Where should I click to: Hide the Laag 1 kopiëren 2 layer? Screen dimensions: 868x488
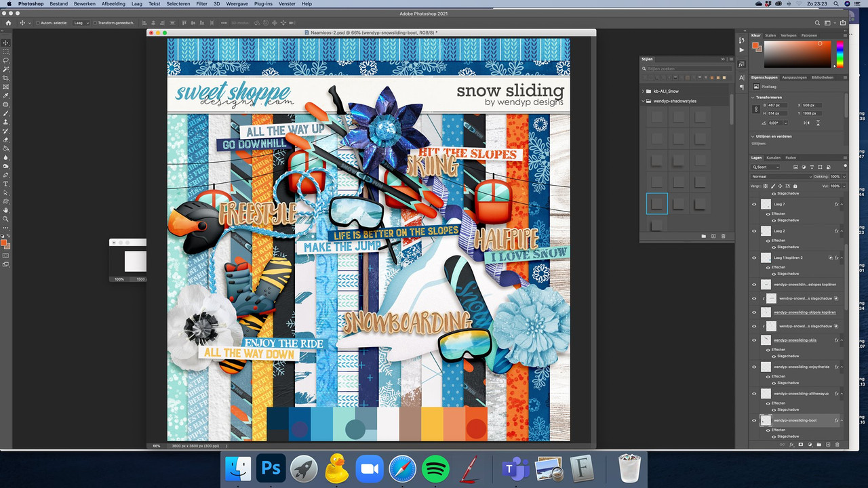754,258
